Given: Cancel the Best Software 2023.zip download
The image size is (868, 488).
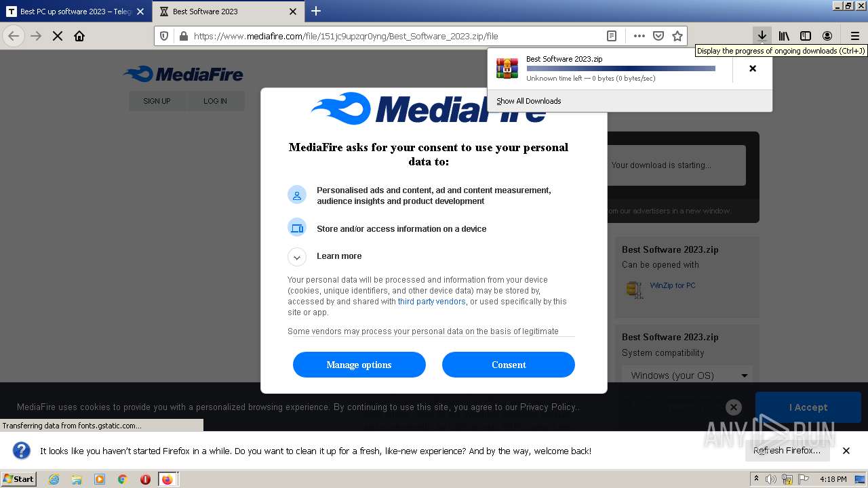Looking at the screenshot, I should click(x=752, y=68).
